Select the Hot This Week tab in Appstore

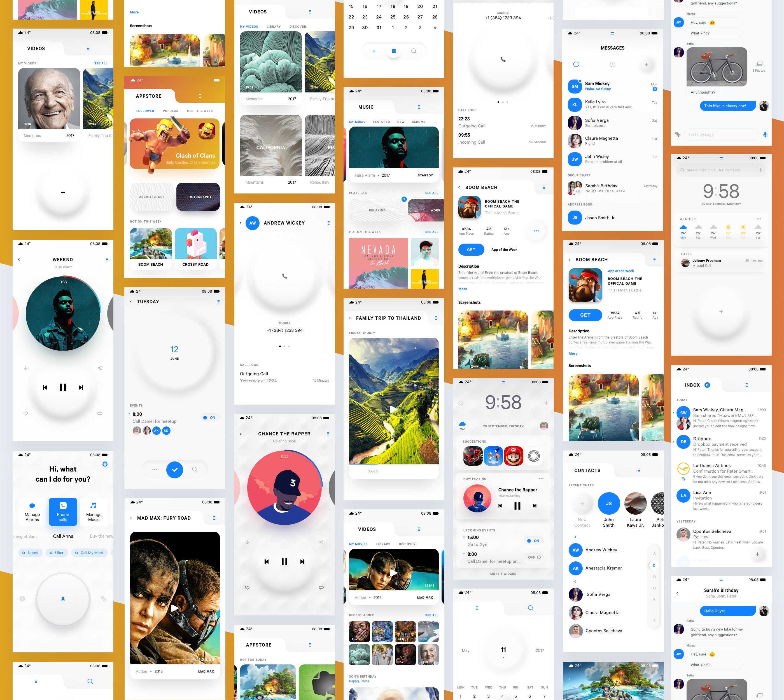200,111
